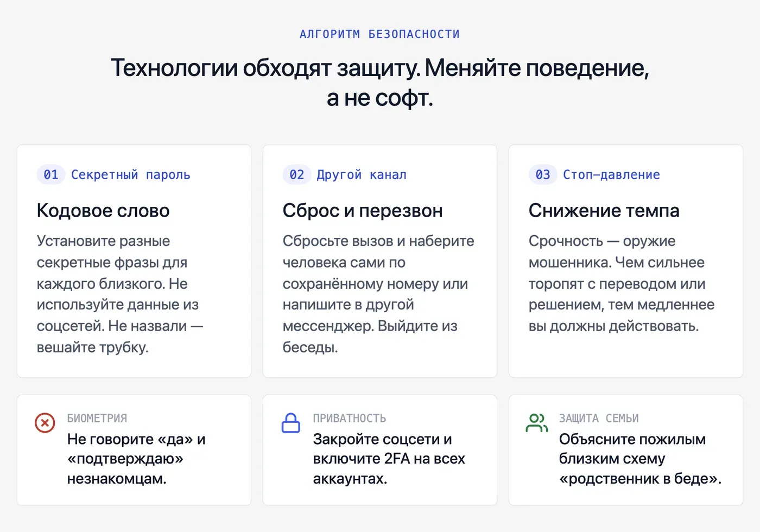The height and width of the screenshot is (532, 760).
Task: Click the heading 'Сброс и перезвон'
Action: pyautogui.click(x=363, y=211)
